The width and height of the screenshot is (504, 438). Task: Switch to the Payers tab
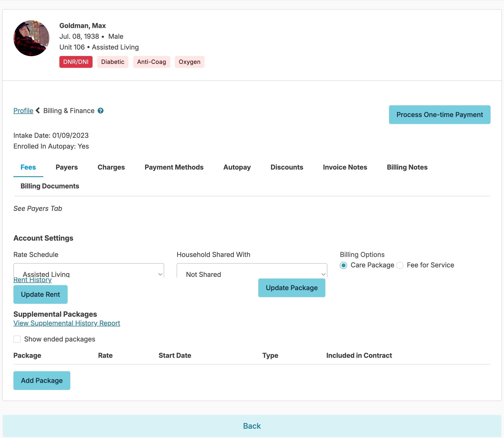pos(67,167)
